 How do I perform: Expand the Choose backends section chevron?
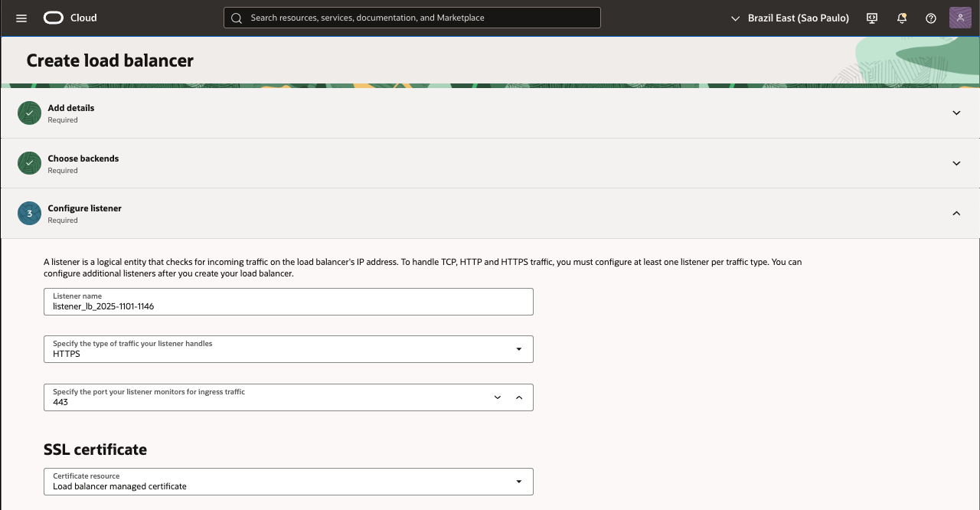[x=956, y=163]
